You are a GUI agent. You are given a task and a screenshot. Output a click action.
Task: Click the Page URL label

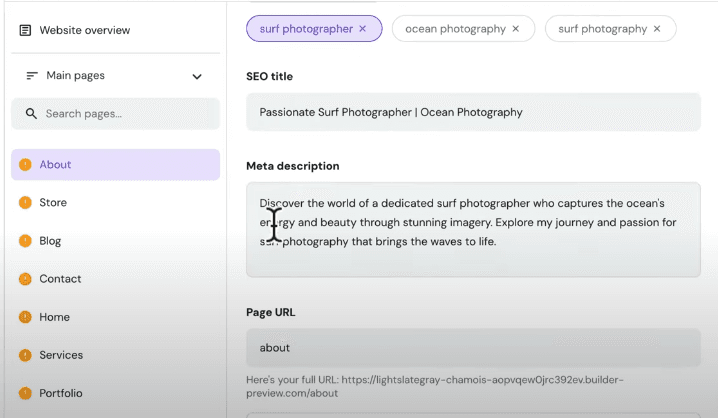271,312
